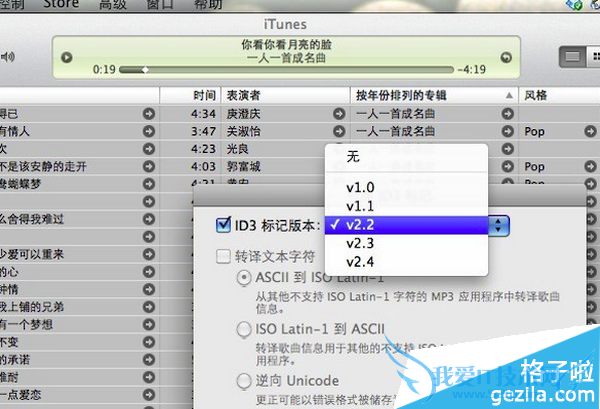
Task: Click the ID3 version popup stepper arrows
Action: 498,225
